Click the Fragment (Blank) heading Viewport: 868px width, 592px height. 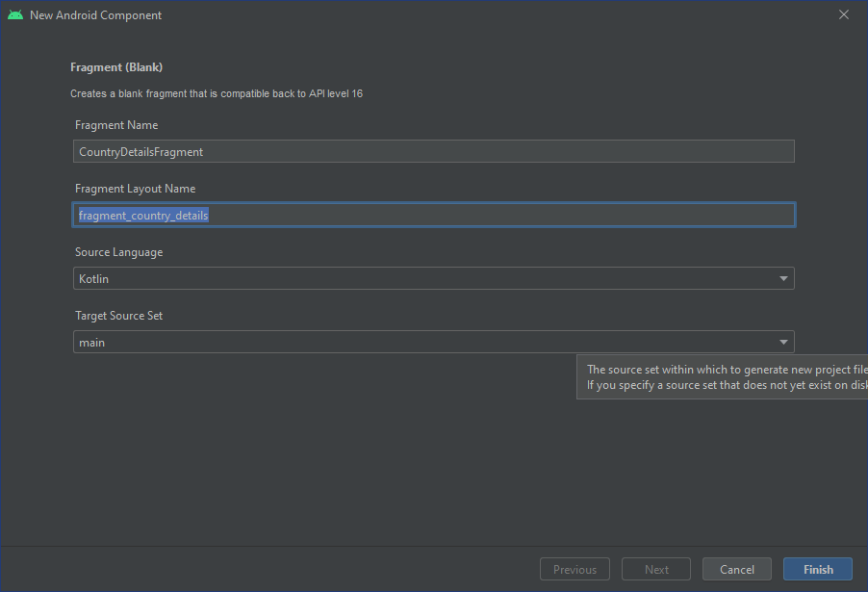click(x=116, y=67)
